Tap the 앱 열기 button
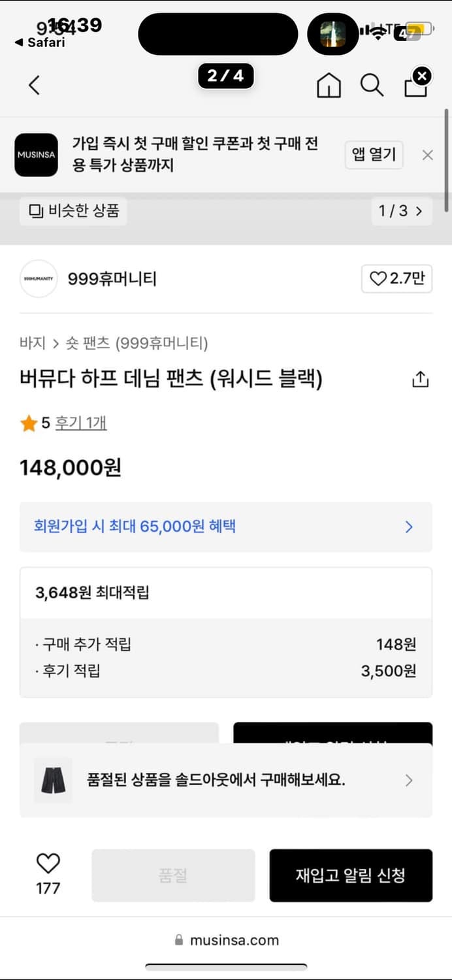 coord(374,155)
